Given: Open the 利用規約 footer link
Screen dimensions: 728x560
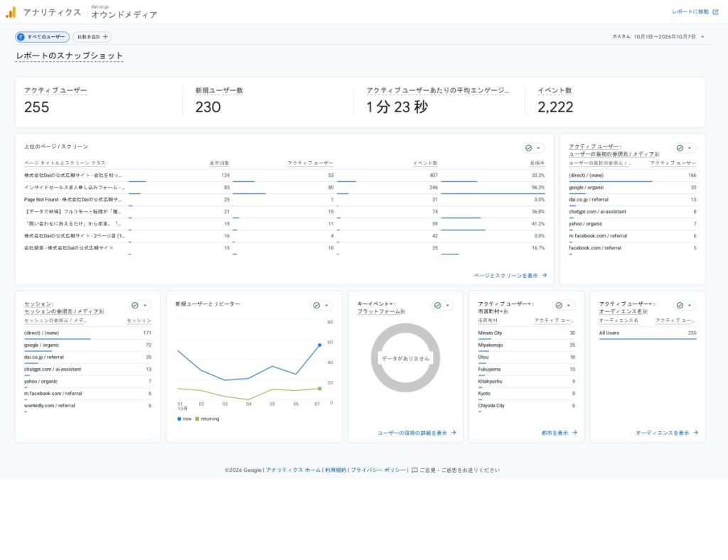Looking at the screenshot, I should [336, 470].
